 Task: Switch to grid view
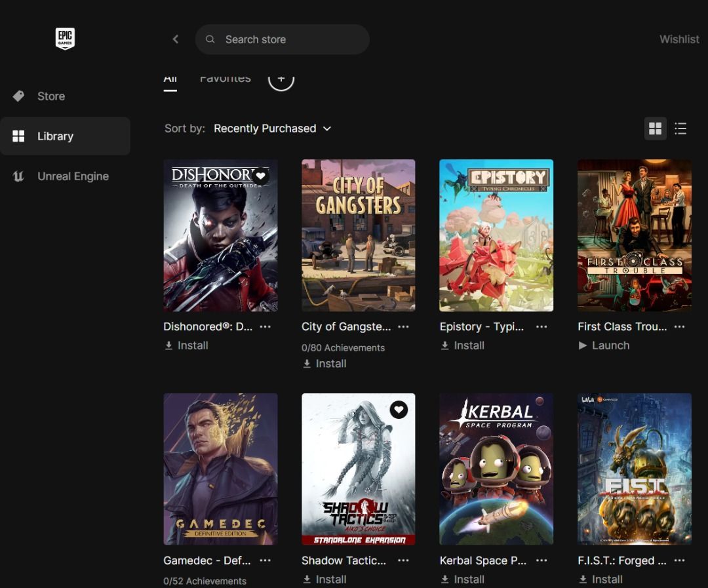click(x=655, y=128)
